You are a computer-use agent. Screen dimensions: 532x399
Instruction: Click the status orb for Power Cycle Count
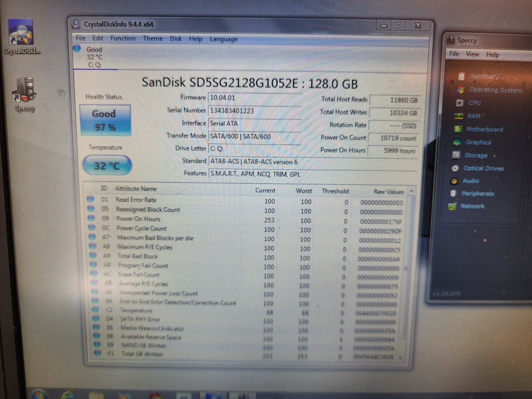[92, 228]
